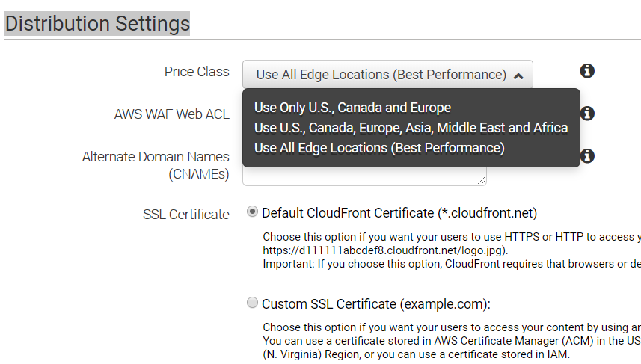This screenshot has width=641, height=364.
Task: Click the AWS WAF Web ACL label
Action: [x=171, y=114]
